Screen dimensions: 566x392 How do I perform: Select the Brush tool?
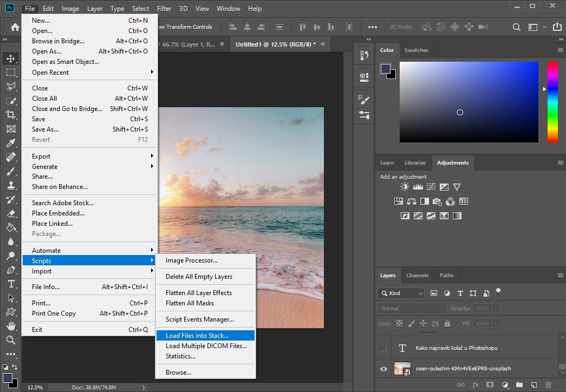[11, 171]
